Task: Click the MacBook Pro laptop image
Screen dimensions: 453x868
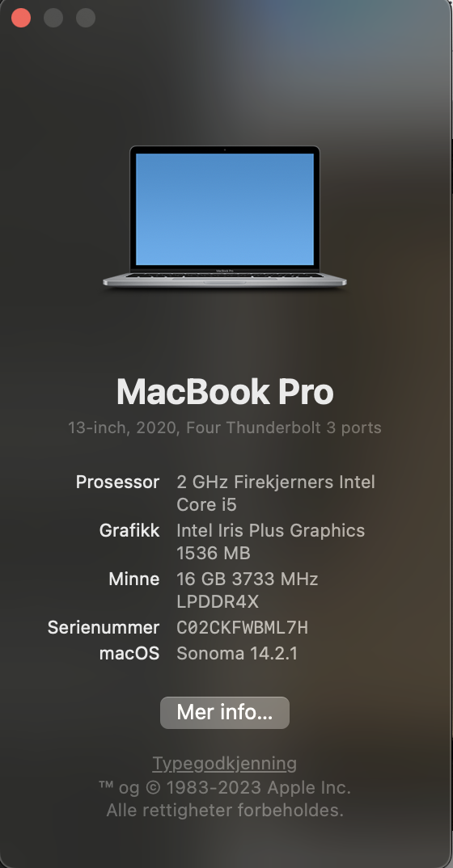Action: [x=224, y=217]
